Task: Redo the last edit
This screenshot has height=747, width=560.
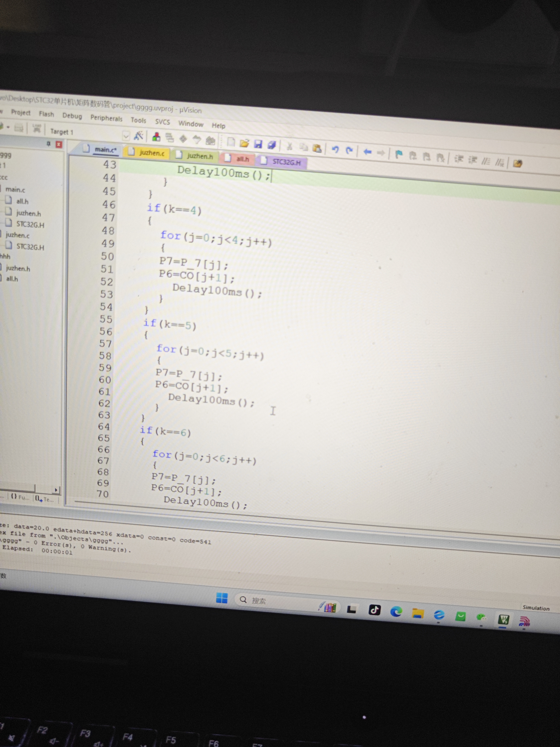Action: pyautogui.click(x=349, y=150)
